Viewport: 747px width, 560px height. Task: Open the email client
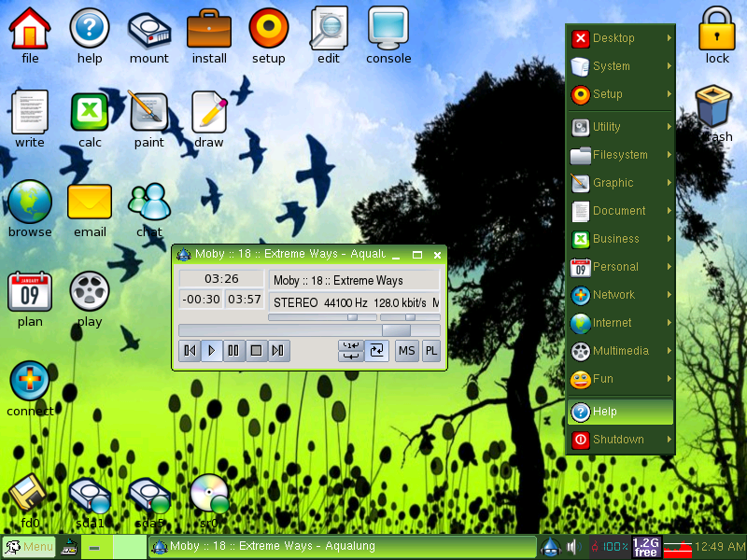pos(90,201)
